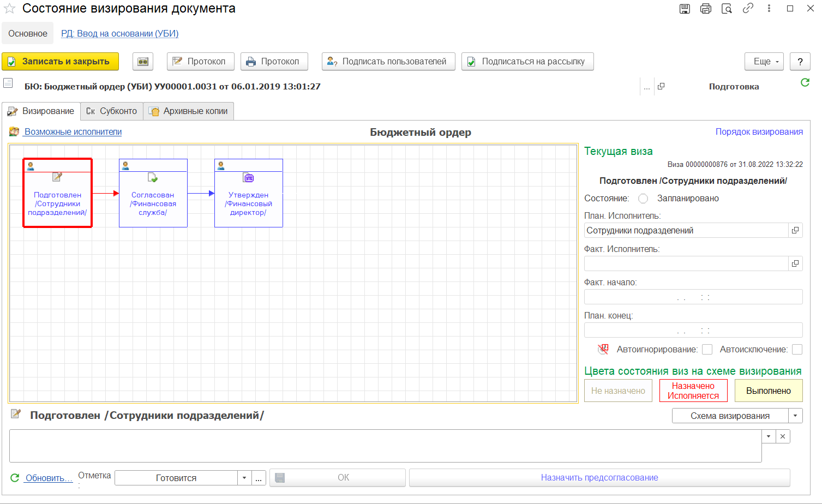Click Схема визирования button
Image resolution: width=822 pixels, height=504 pixels.
tap(730, 416)
